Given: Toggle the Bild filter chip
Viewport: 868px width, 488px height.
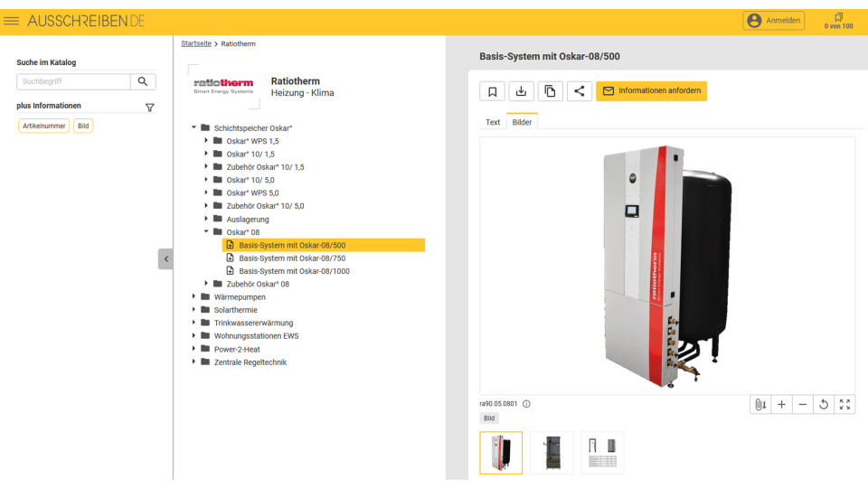Looking at the screenshot, I should click(83, 126).
